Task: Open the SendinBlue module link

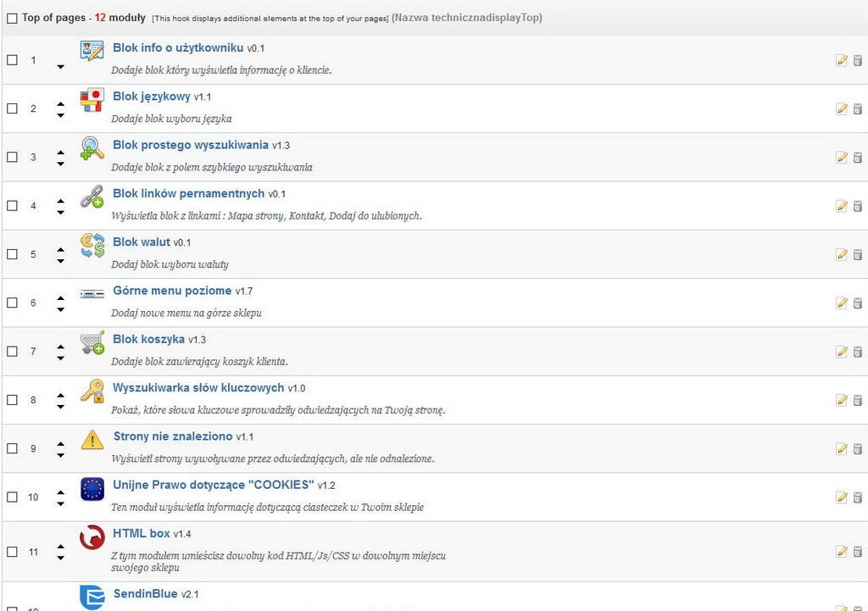Action: point(145,594)
